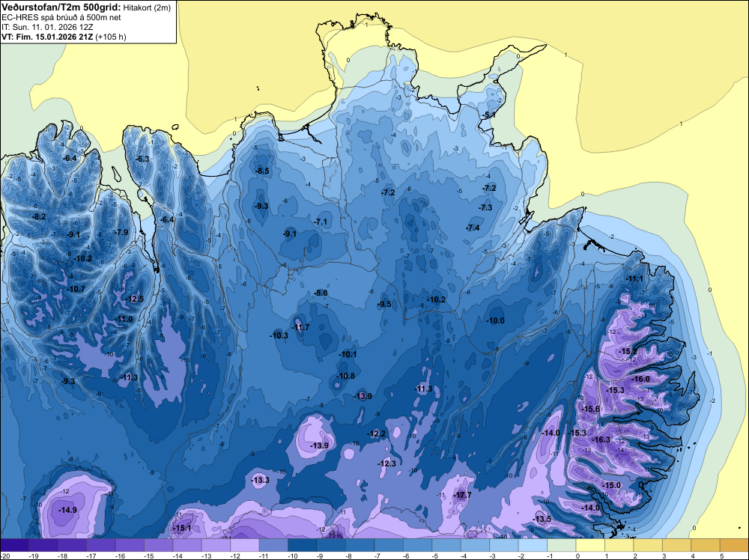Click the 'Hitakort (2m)' header label
Viewport: 749px width, 560px height.
click(x=147, y=7)
